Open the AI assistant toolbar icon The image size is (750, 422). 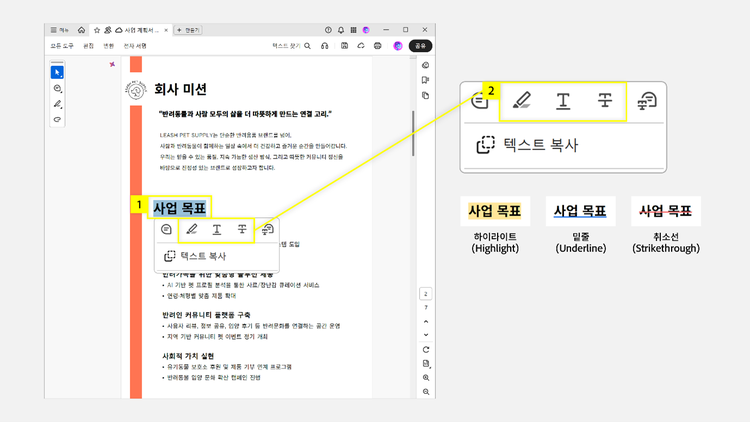[398, 46]
